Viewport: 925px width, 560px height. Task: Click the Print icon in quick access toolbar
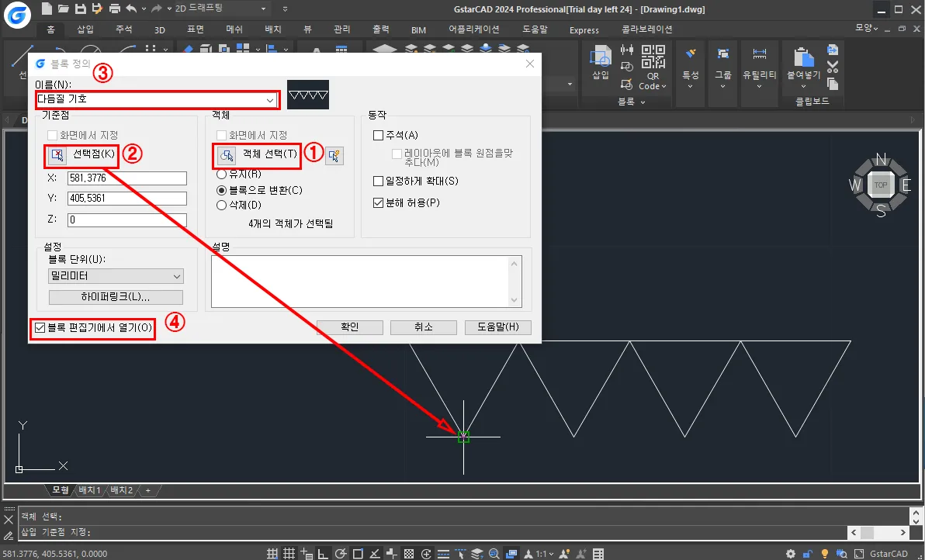tap(115, 9)
